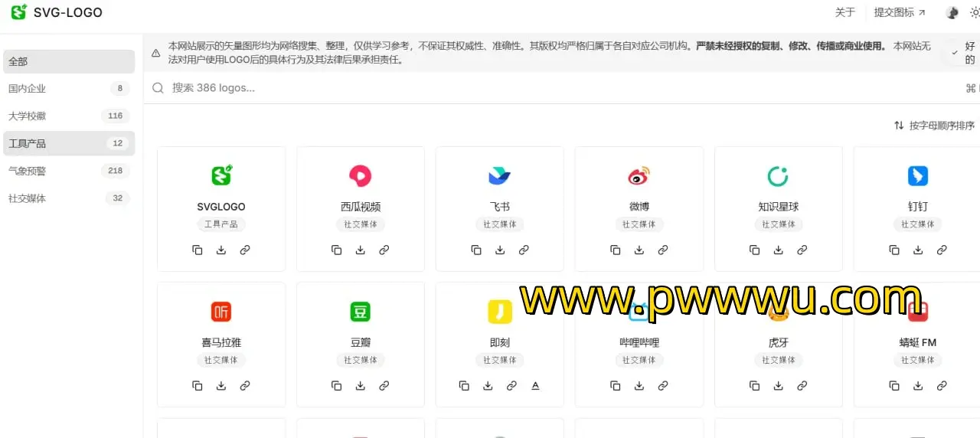Click the 哔哩哔哩 card's 社交媒体 tag
This screenshot has height=438, width=980.
pyautogui.click(x=639, y=360)
